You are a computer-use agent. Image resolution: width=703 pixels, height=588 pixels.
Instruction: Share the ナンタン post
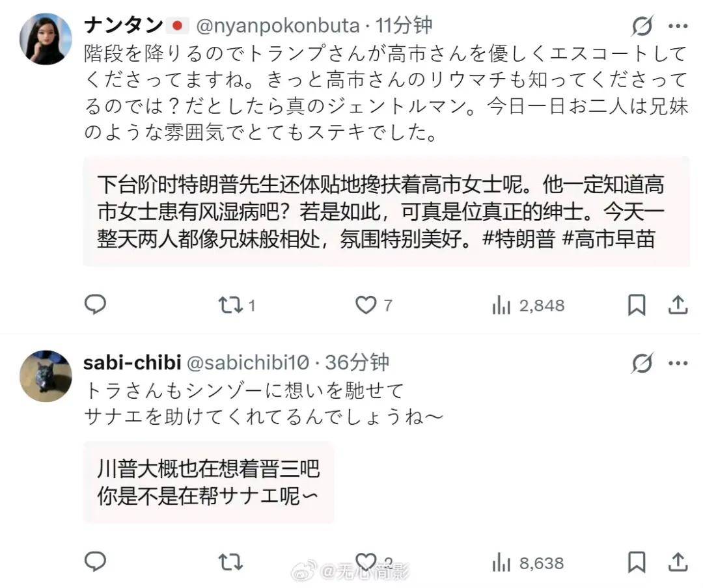click(678, 304)
